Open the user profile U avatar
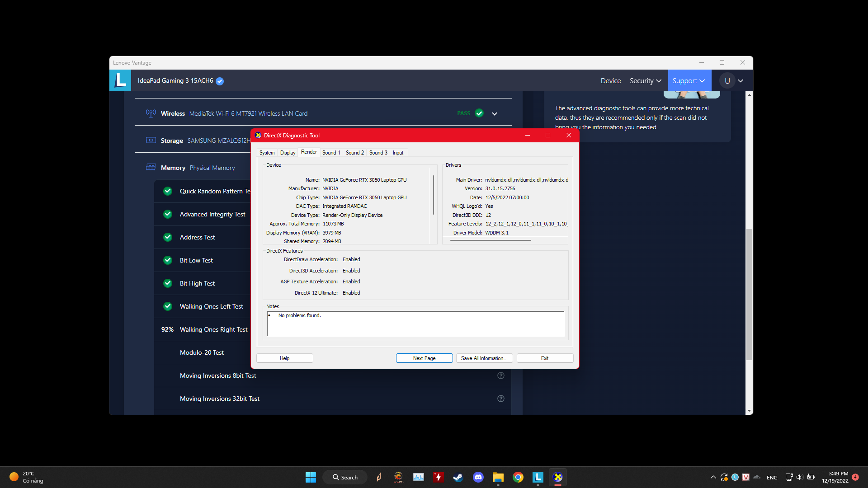Screen dimensions: 868x488 [727, 80]
